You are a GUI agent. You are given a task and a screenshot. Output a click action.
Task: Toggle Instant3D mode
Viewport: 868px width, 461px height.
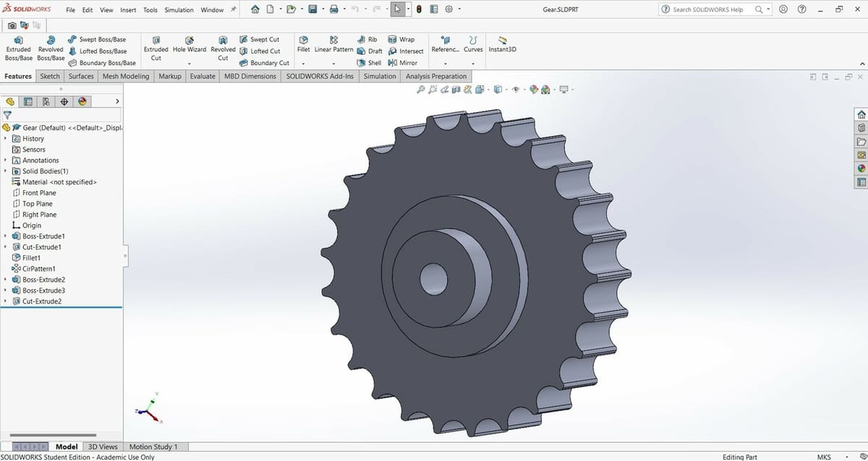point(502,45)
